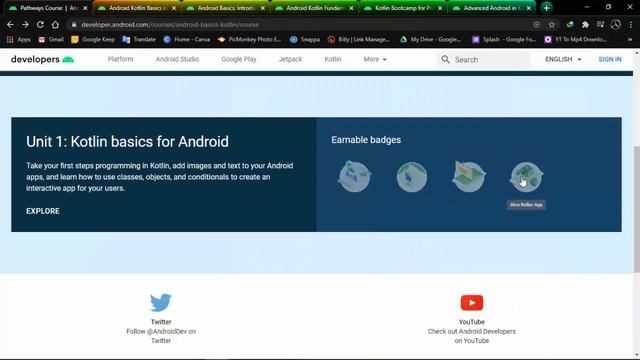
Task: Minimize the browser window
Action: tap(587, 7)
